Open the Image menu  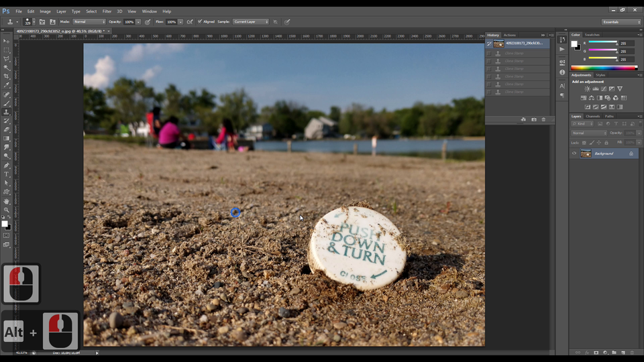(45, 11)
